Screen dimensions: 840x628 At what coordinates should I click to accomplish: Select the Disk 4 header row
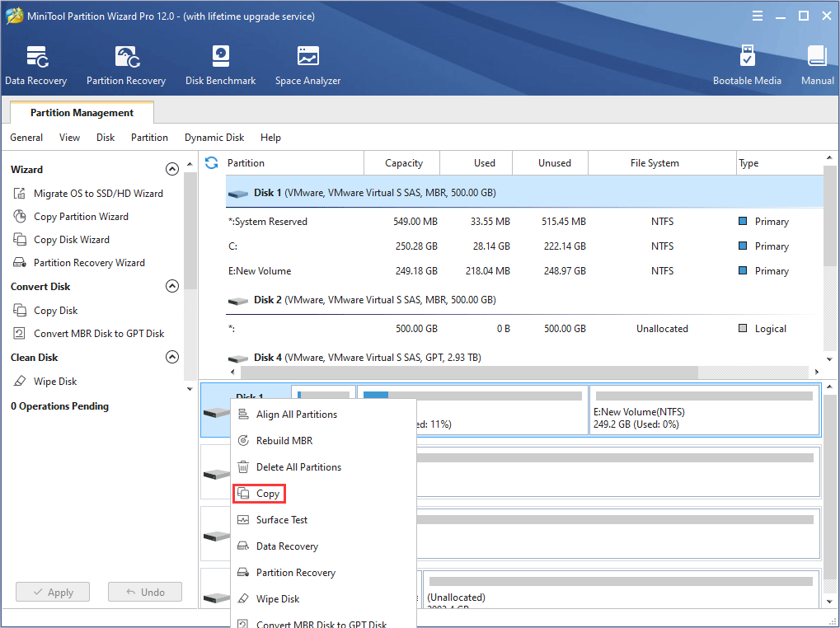524,357
